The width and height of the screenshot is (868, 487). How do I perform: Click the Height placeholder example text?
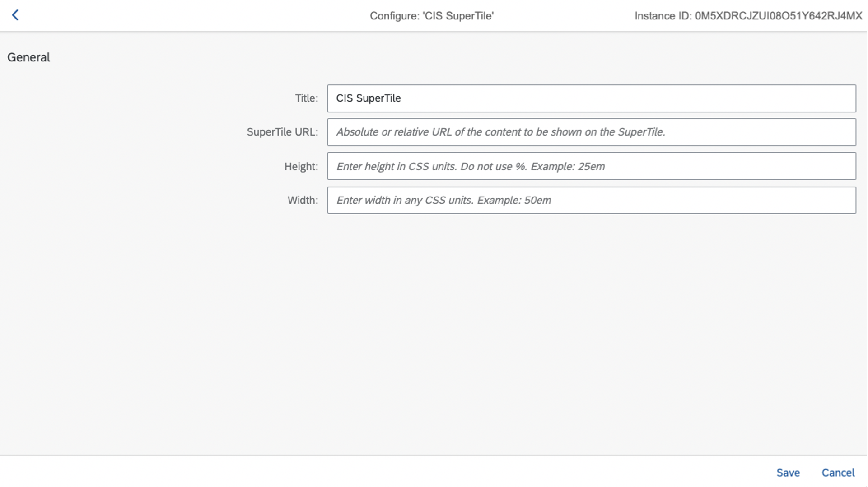coord(470,166)
